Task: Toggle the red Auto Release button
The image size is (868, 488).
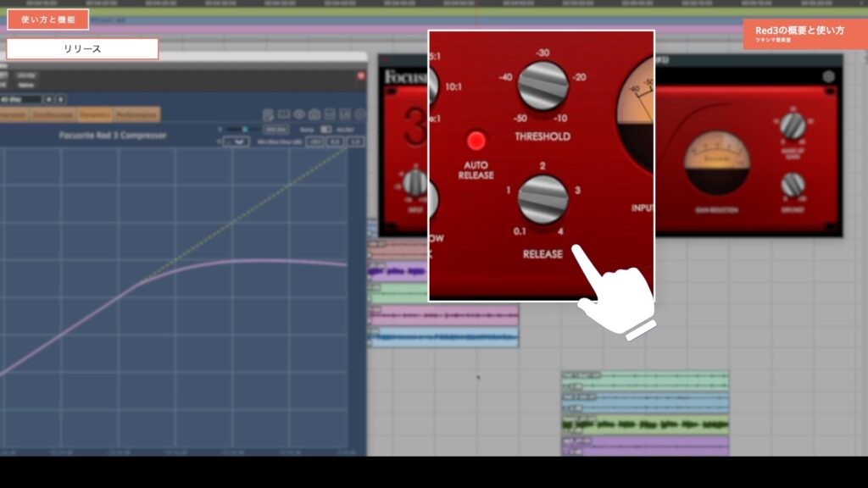Action: tap(476, 141)
